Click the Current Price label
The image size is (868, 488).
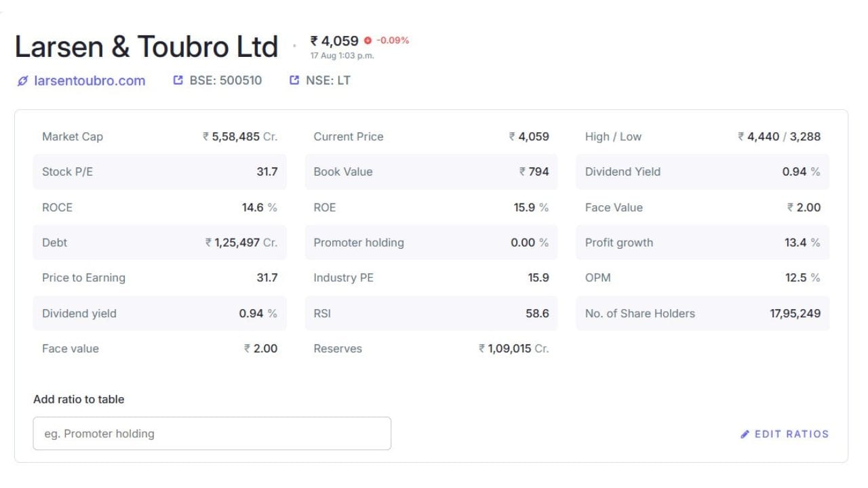click(x=349, y=137)
